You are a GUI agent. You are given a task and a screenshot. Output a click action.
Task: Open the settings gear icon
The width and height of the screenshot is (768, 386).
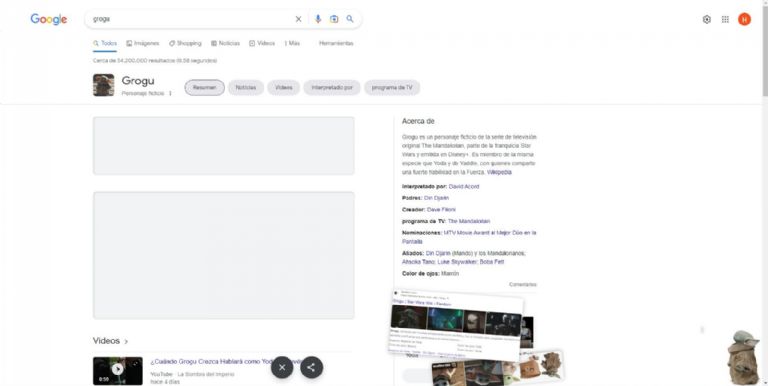tap(706, 19)
